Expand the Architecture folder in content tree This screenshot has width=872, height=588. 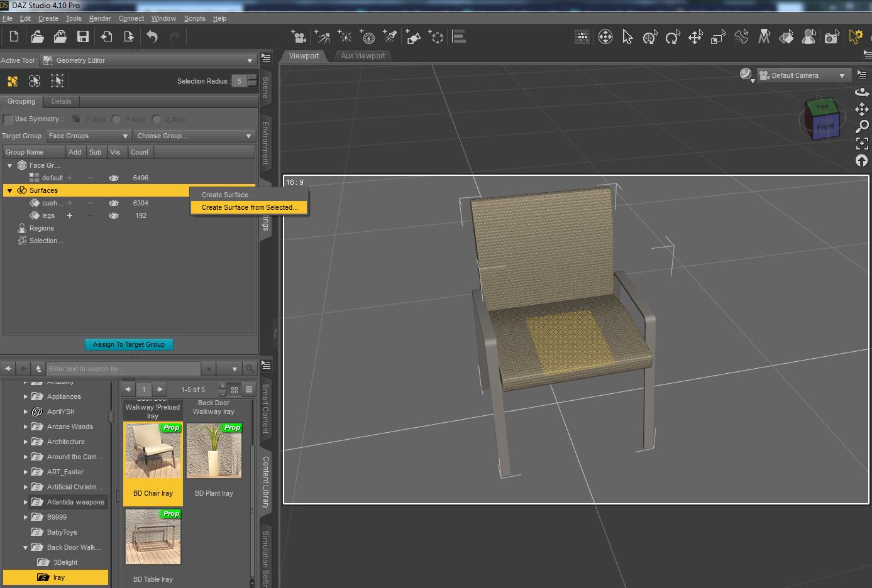click(x=26, y=442)
